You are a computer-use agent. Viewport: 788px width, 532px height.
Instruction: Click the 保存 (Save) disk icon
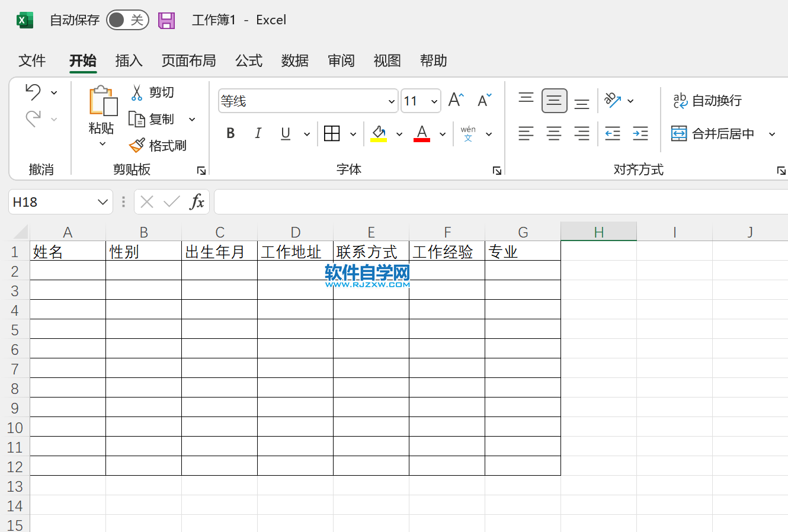[x=166, y=20]
